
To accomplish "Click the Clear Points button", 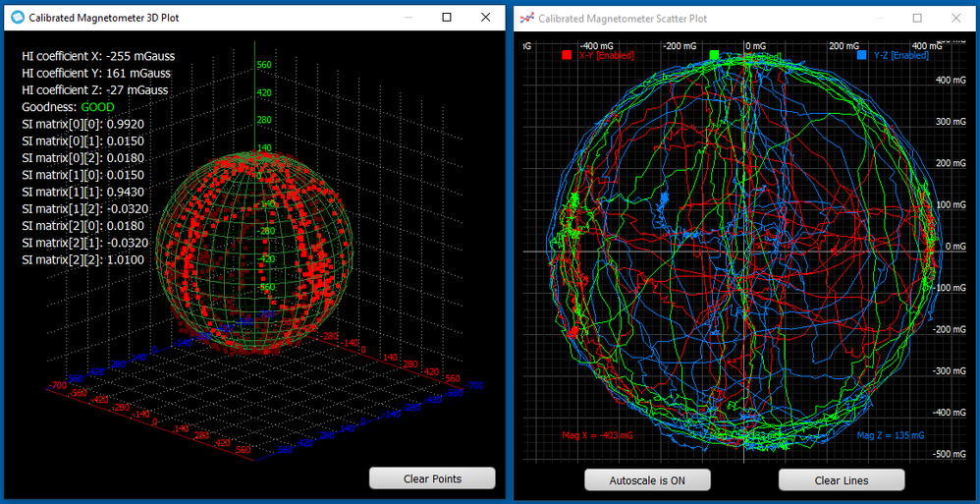I will point(432,479).
